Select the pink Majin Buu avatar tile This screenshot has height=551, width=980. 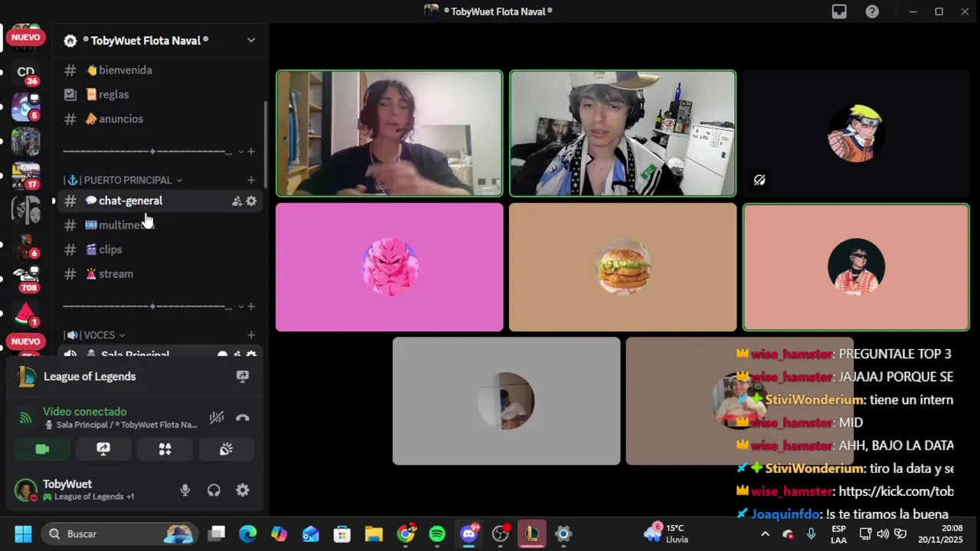390,267
